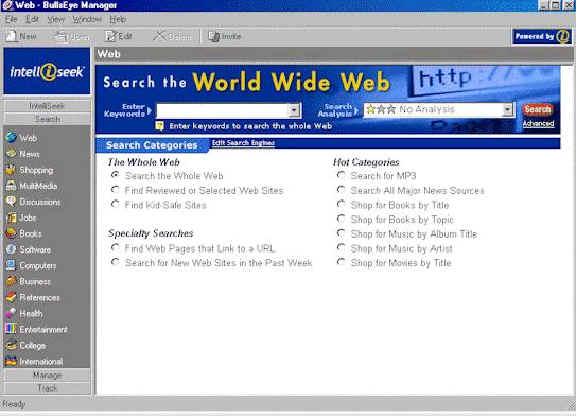Choose Search for New Web Sites in Past Week
576x417 pixels.
[x=115, y=262]
